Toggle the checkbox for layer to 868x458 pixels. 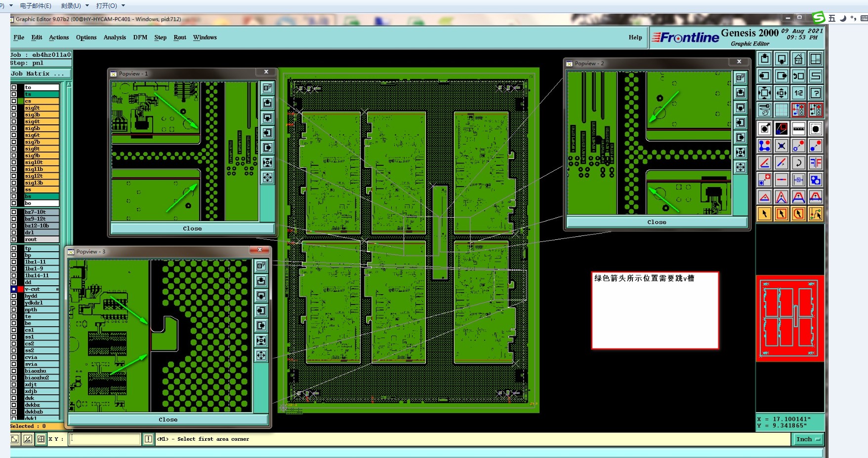point(14,87)
